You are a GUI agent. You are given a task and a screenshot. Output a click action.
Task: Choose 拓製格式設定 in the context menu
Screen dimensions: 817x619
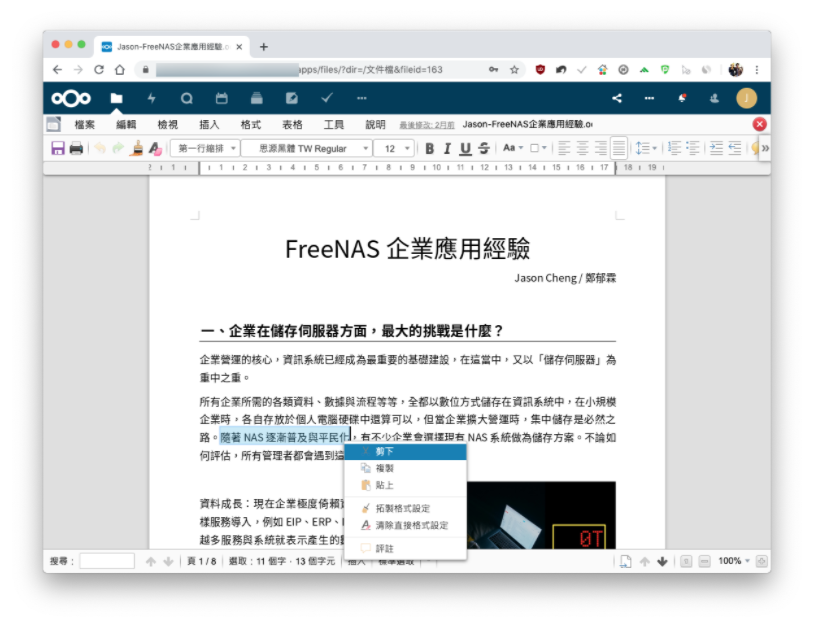click(x=405, y=509)
